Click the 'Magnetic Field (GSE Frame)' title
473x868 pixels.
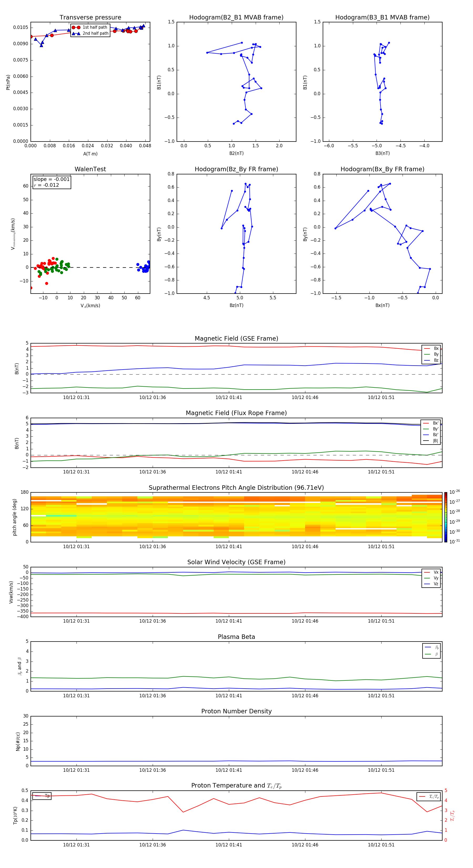pos(236,339)
